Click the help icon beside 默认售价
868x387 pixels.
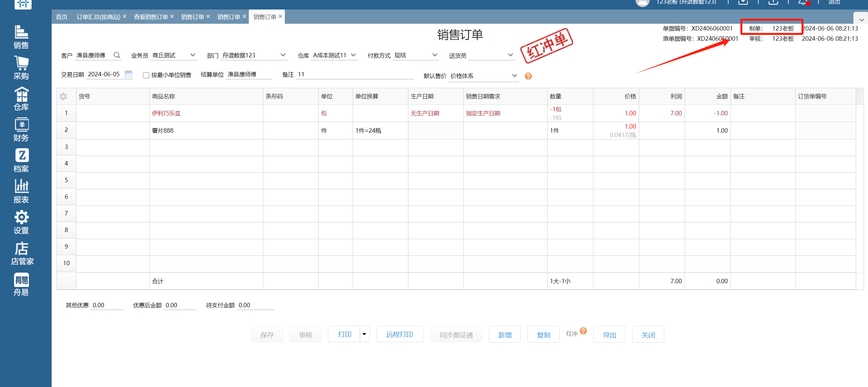[528, 76]
